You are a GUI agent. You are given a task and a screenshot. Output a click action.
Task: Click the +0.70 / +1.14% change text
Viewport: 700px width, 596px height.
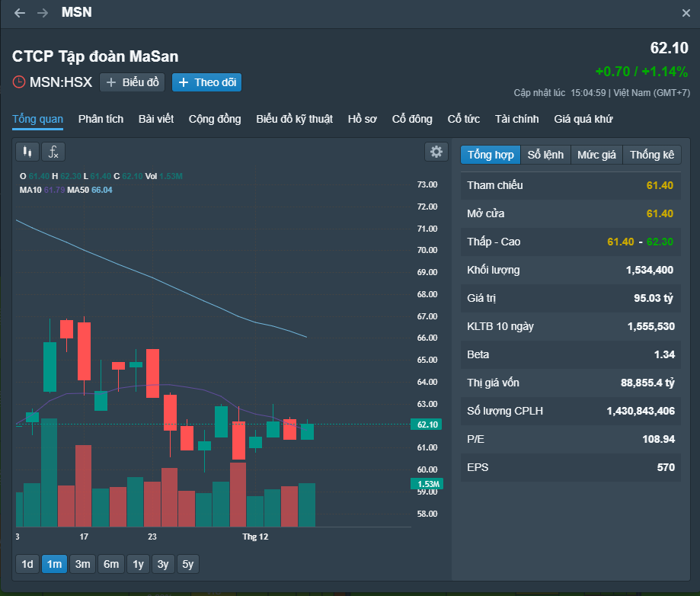tap(641, 72)
